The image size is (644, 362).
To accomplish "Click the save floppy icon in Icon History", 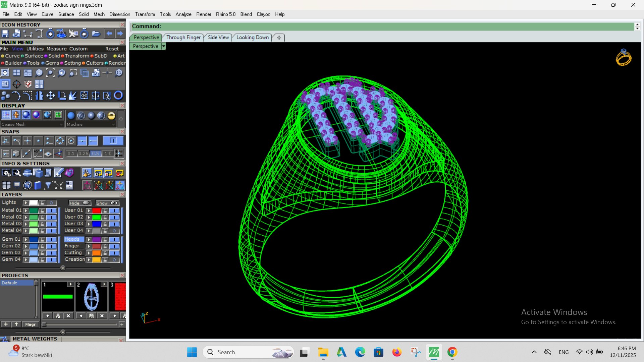I will coord(5,34).
